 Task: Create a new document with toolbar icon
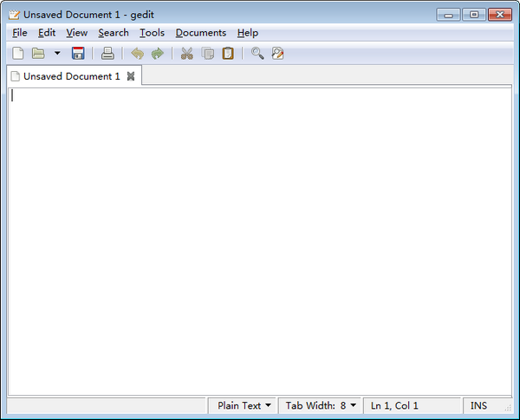tap(17, 54)
